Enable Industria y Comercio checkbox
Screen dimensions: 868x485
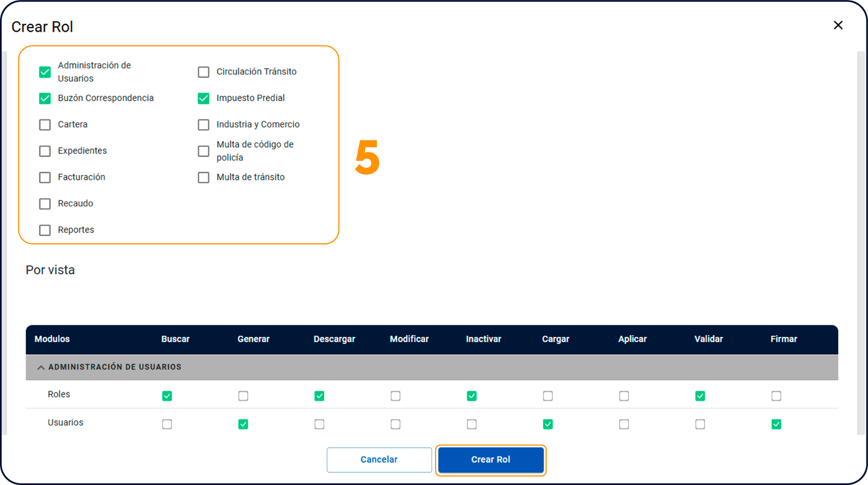pos(204,125)
